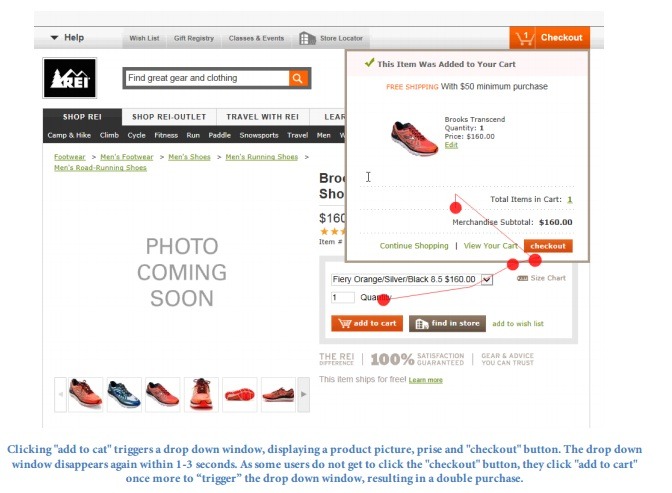The image size is (672, 493).
Task: Click the orange checkout button in popup
Action: 548,246
